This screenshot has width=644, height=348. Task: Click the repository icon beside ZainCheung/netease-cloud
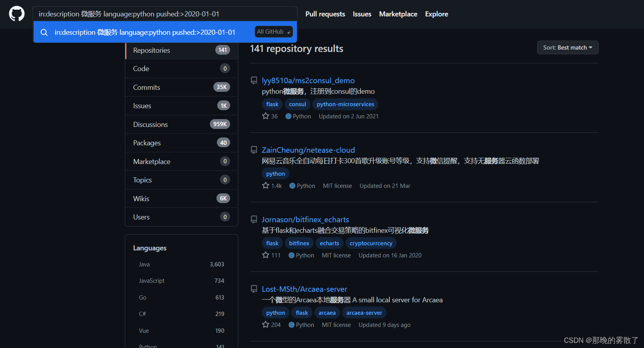point(254,150)
